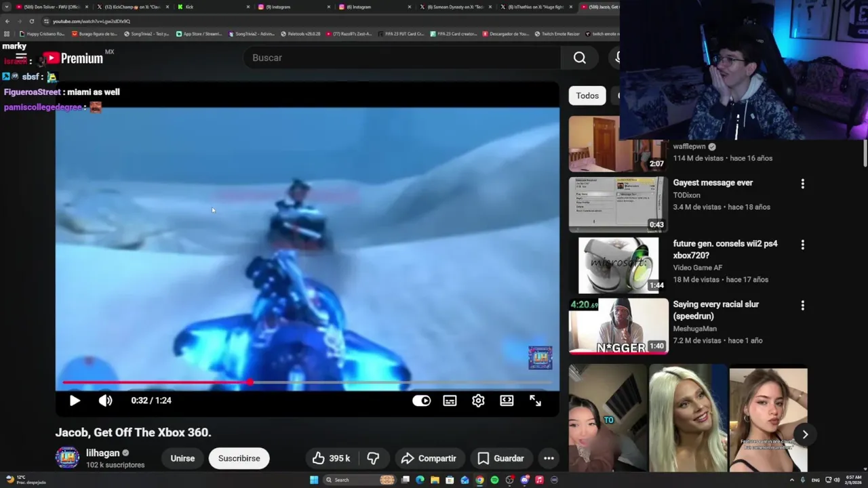Screen dimensions: 868x488
Task: Switch to the (9) Instagram tab
Action: [x=293, y=7]
